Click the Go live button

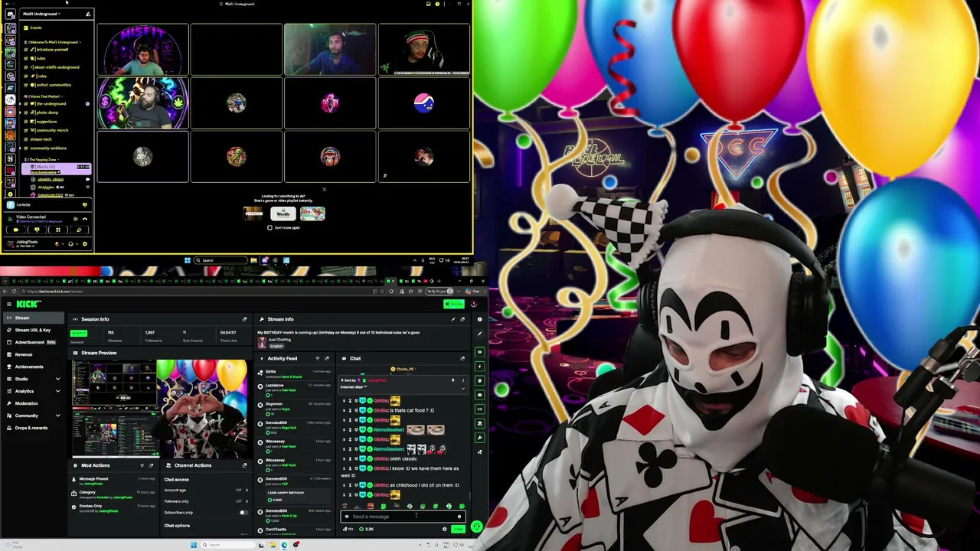tap(454, 304)
